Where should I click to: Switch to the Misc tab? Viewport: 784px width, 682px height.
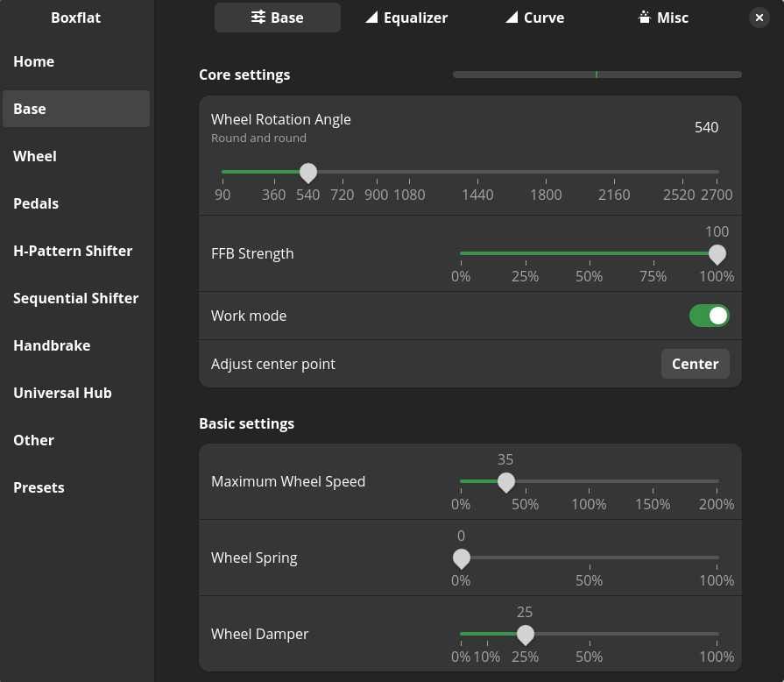[x=663, y=18]
